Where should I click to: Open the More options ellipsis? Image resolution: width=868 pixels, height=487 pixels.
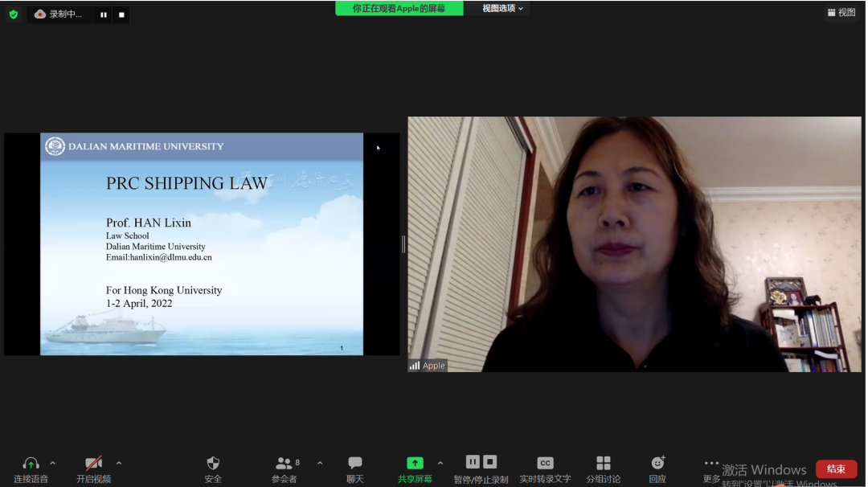pos(711,464)
